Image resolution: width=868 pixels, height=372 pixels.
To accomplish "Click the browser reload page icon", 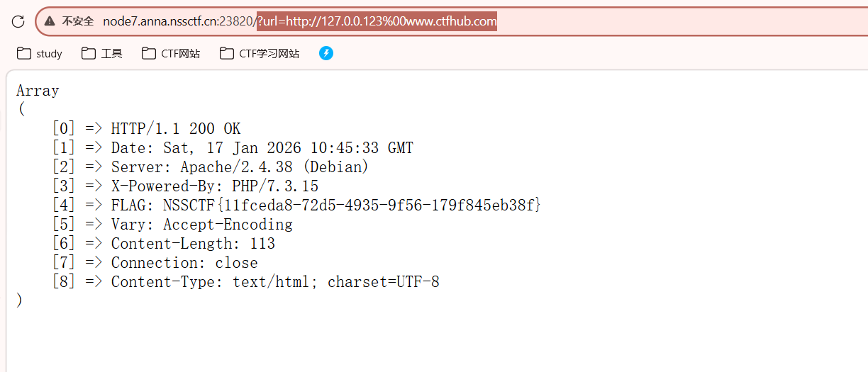I will click(18, 21).
